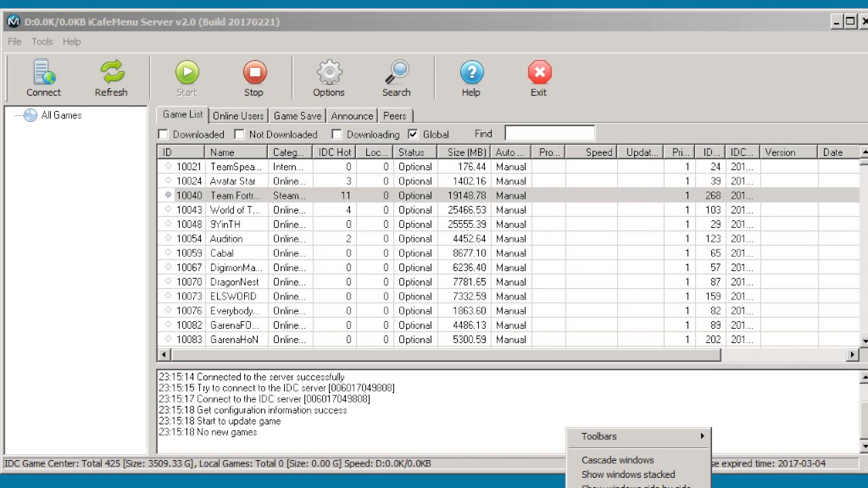Expand Toolbars submenu arrow
Image resolution: width=868 pixels, height=488 pixels.
tap(703, 436)
